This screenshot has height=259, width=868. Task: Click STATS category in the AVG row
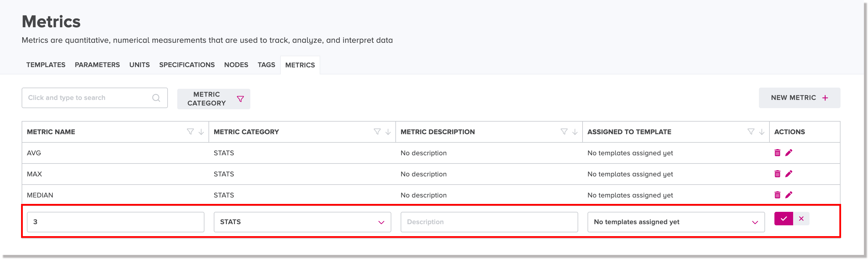[224, 153]
